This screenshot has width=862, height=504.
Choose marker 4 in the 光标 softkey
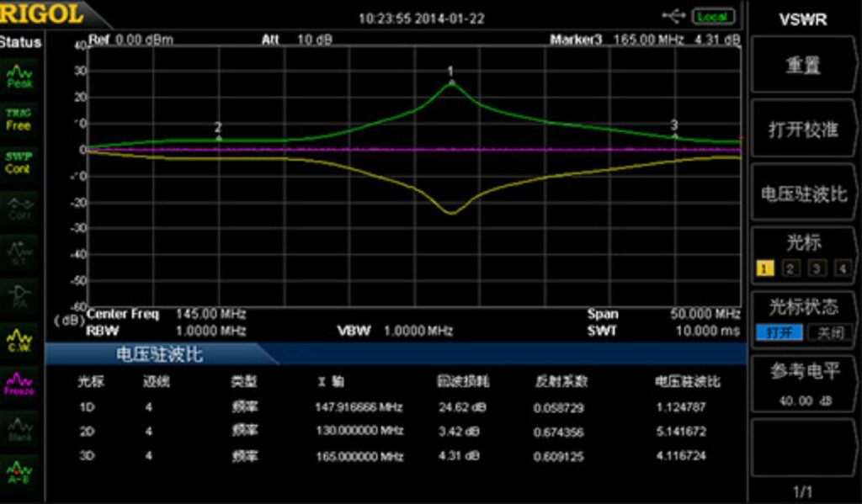click(841, 269)
